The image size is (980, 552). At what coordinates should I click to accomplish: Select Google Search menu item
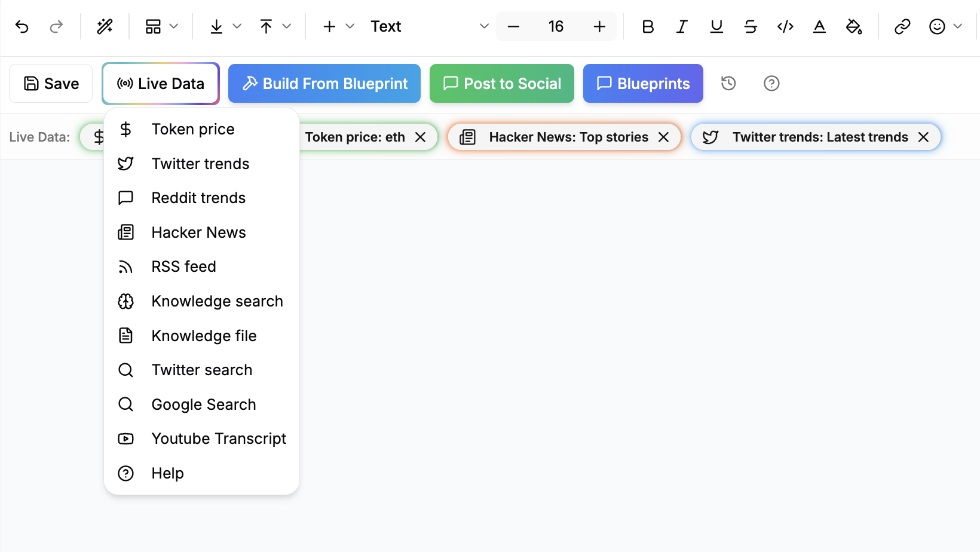click(201, 404)
